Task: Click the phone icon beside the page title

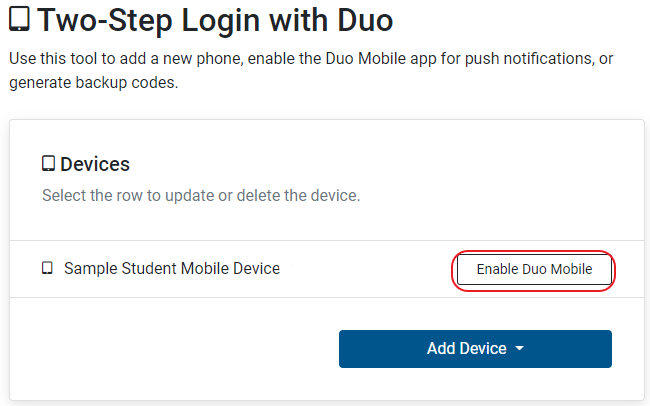Action: coord(19,20)
